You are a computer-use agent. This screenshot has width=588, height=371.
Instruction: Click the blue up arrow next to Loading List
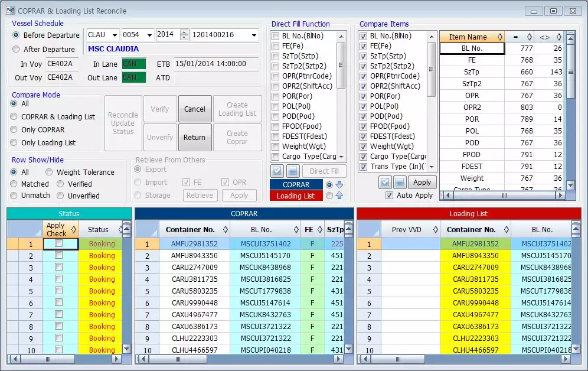339,196
